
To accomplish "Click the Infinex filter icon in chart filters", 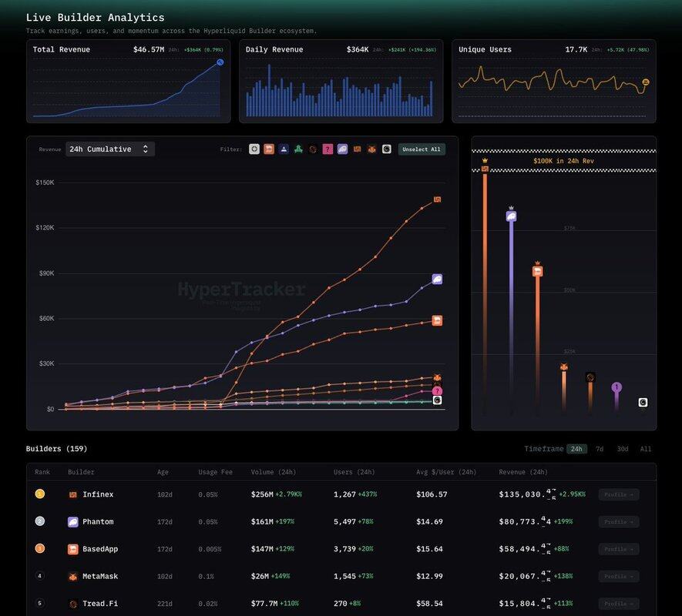I will tap(357, 149).
